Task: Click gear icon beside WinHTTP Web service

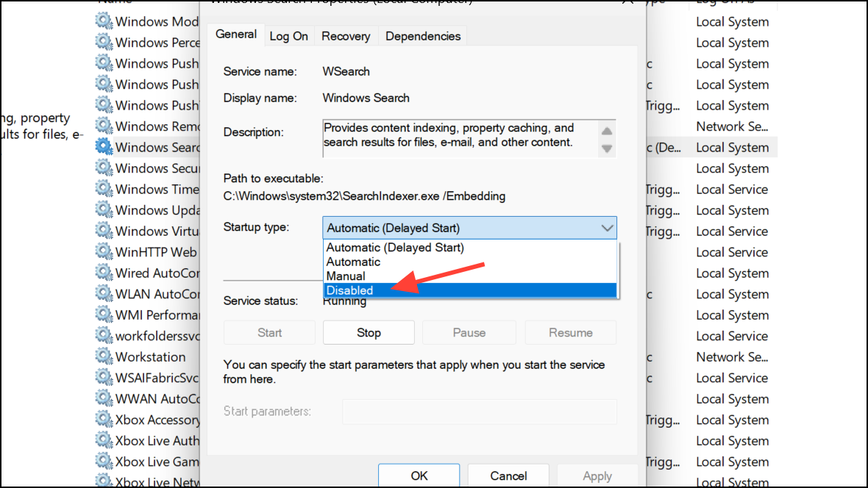Action: [x=104, y=252]
